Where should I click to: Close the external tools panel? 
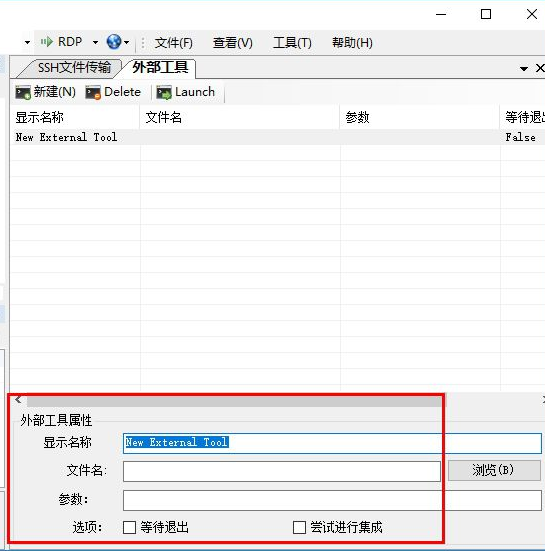[540, 68]
